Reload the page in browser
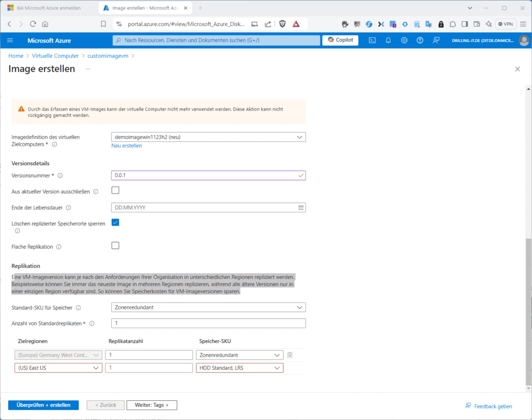 tap(33, 24)
